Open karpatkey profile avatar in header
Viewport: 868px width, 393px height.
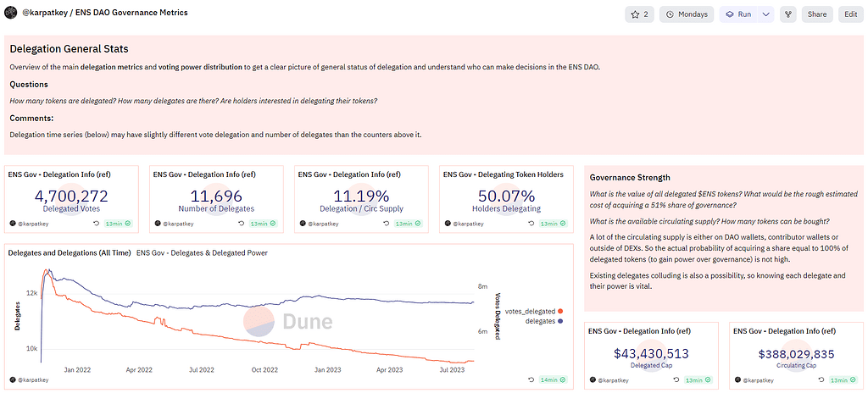(x=10, y=13)
